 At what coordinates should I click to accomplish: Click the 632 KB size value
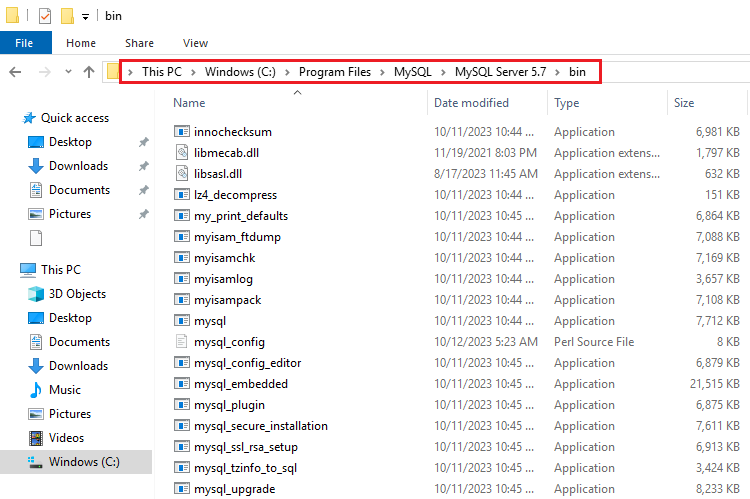coord(722,174)
